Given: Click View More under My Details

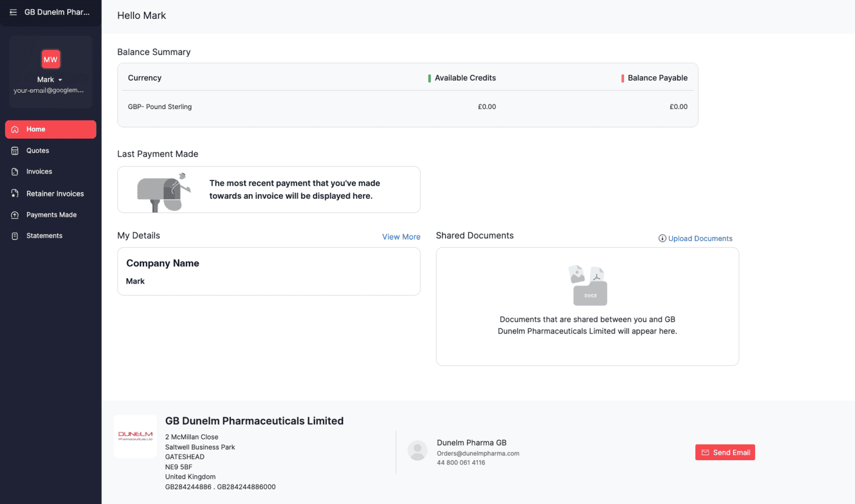Looking at the screenshot, I should 401,237.
